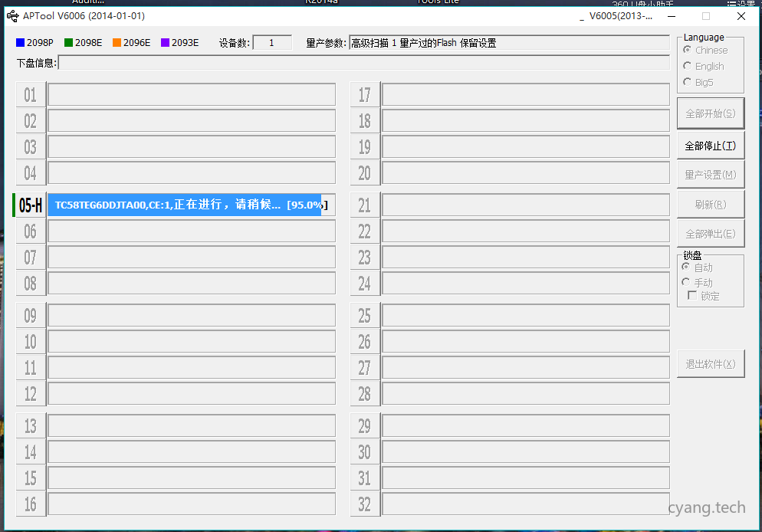
Task: Click port number 25 button
Action: tap(364, 315)
